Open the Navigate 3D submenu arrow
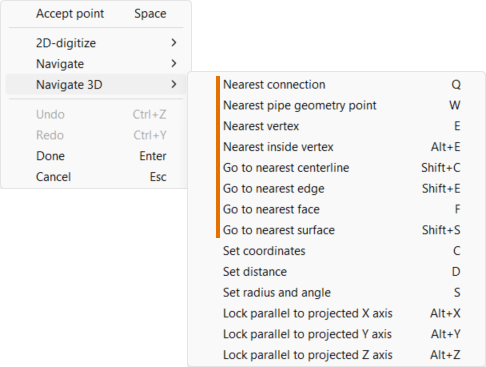The width and height of the screenshot is (486, 367). [174, 84]
